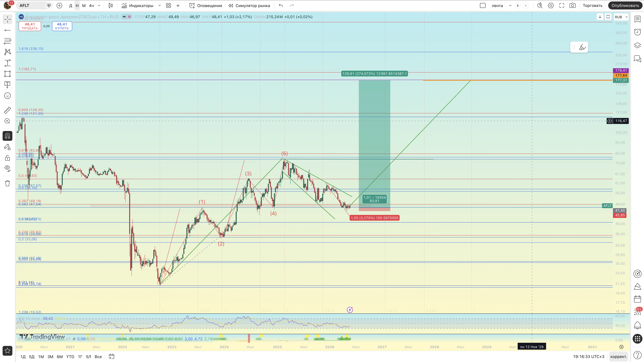
Task: Select the ruler measure tool
Action: coord(7,110)
